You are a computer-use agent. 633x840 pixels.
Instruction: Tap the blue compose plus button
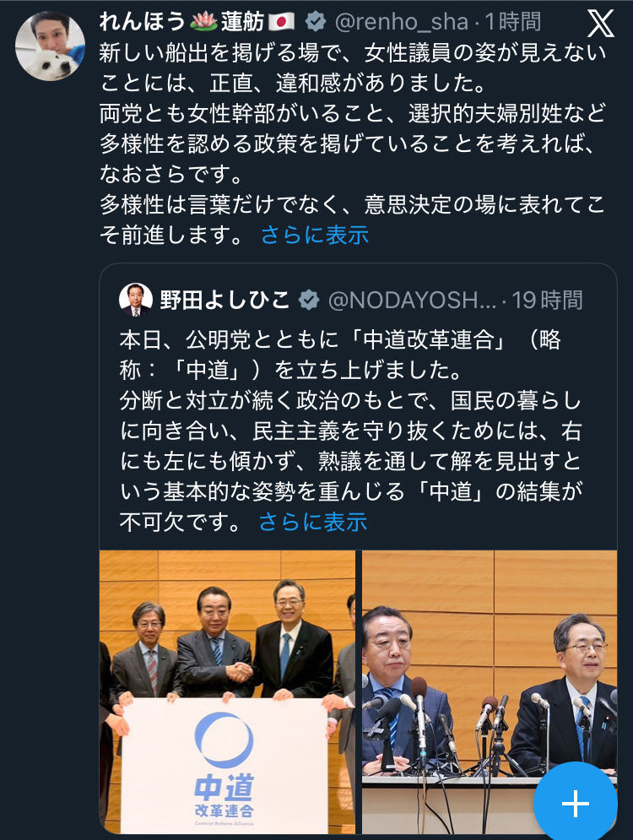[x=575, y=803]
